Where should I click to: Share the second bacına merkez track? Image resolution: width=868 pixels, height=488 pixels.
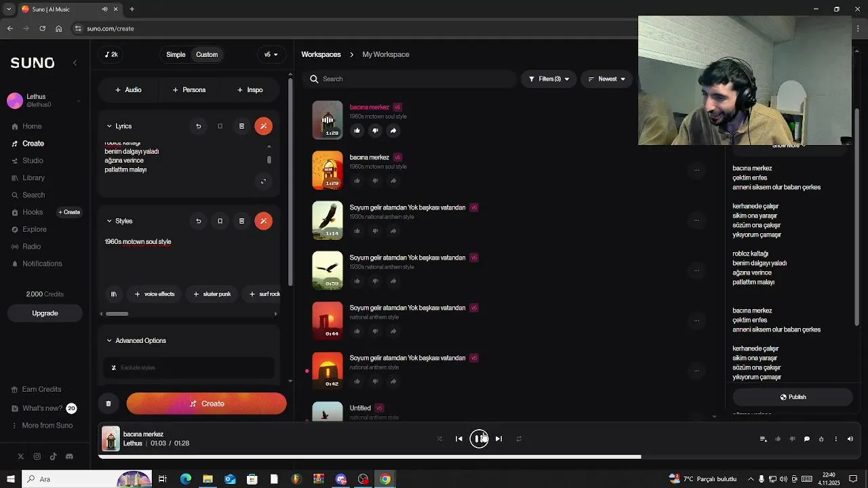[393, 181]
